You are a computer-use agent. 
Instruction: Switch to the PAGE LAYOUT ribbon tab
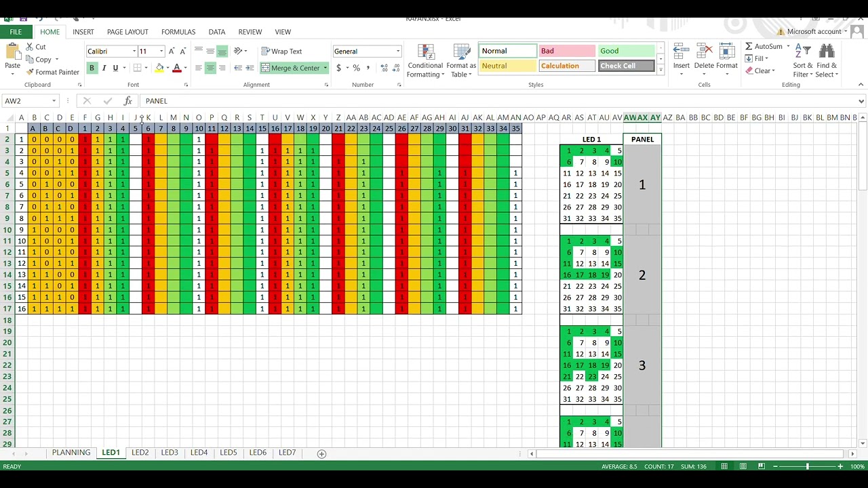(127, 32)
